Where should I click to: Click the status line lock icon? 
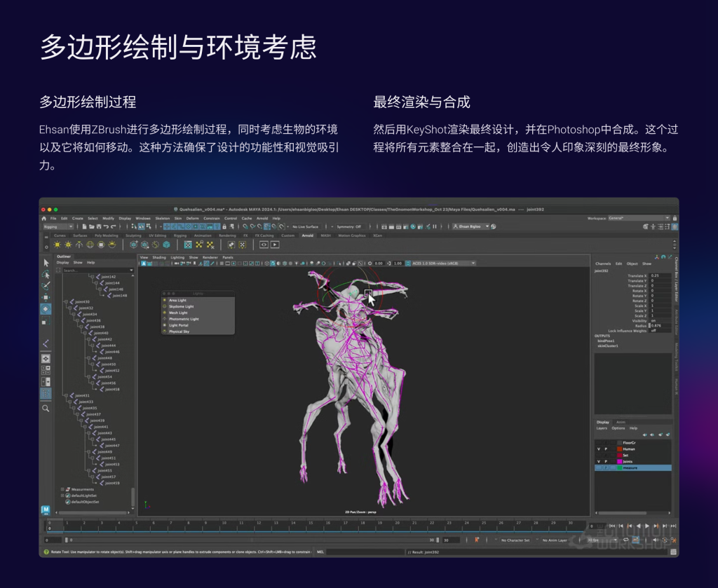click(x=224, y=226)
